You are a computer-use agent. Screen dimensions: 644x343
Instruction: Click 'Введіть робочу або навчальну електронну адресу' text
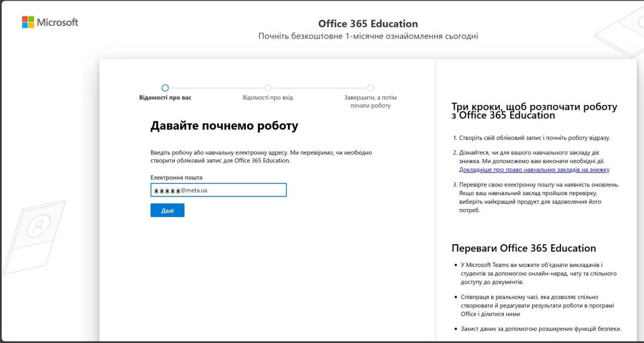261,157
